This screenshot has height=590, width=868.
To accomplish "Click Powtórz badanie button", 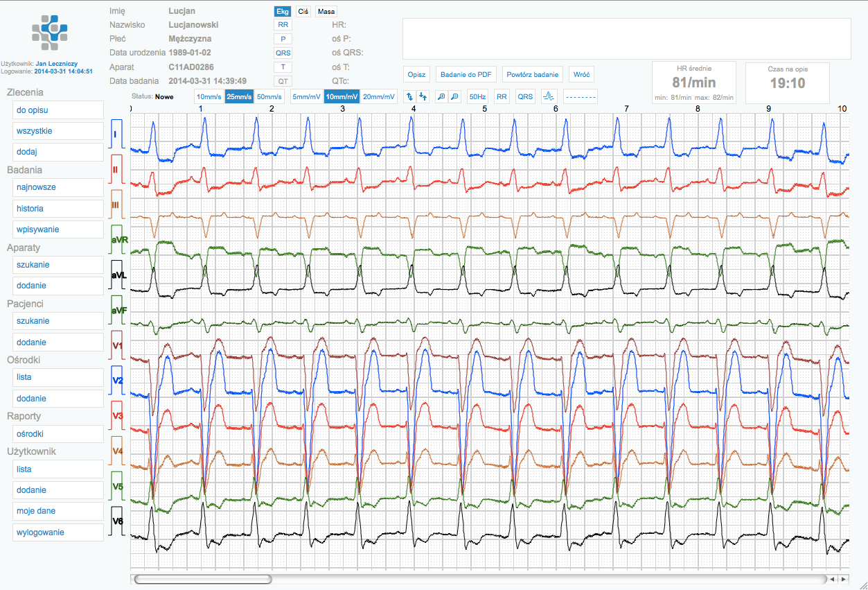I will click(533, 74).
